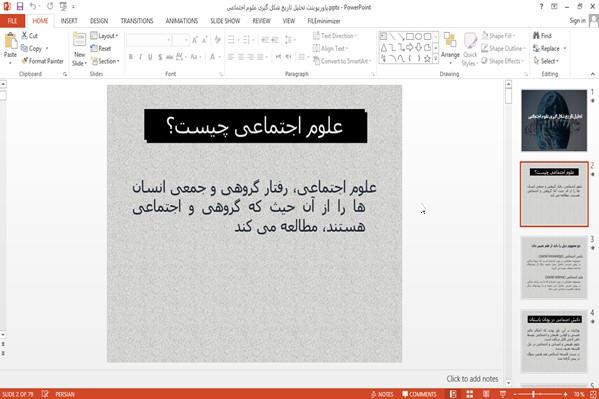The height and width of the screenshot is (399, 599).
Task: Toggle Bold formatting
Action: click(x=131, y=57)
